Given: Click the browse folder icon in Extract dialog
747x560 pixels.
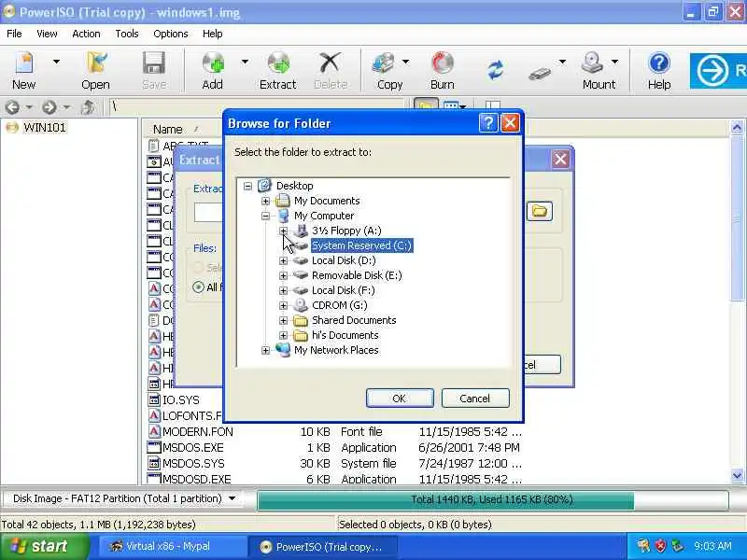Looking at the screenshot, I should (x=540, y=211).
